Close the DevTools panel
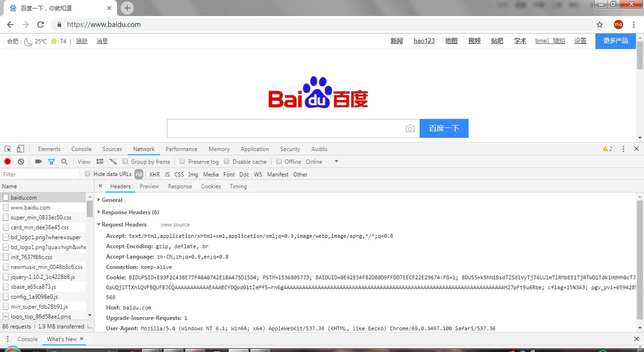 point(636,149)
